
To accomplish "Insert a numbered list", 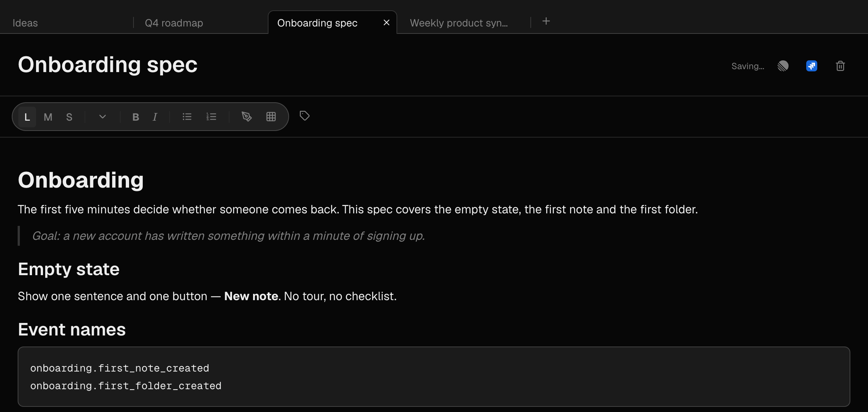I will point(211,117).
